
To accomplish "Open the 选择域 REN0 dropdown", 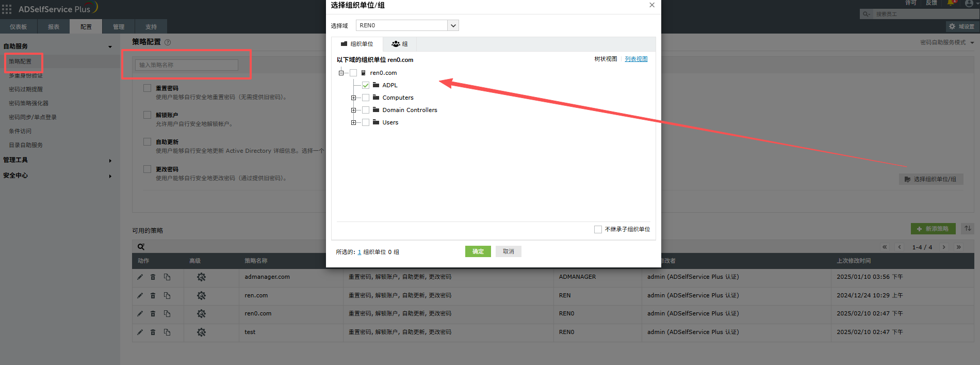I will 453,25.
